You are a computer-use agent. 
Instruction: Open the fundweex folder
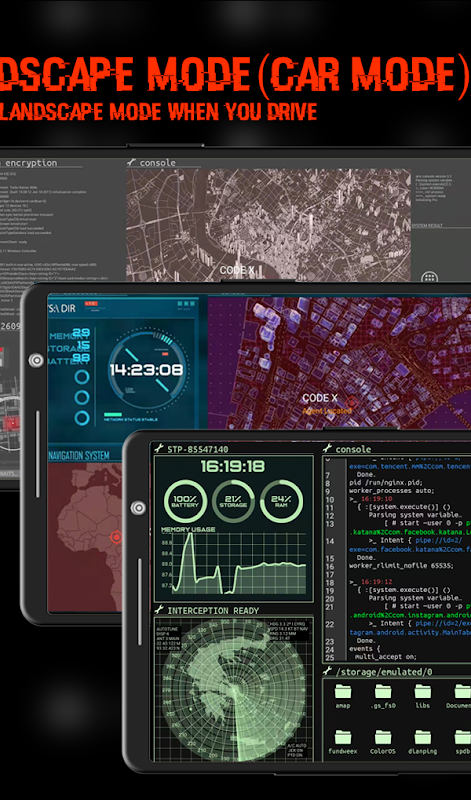point(343,742)
